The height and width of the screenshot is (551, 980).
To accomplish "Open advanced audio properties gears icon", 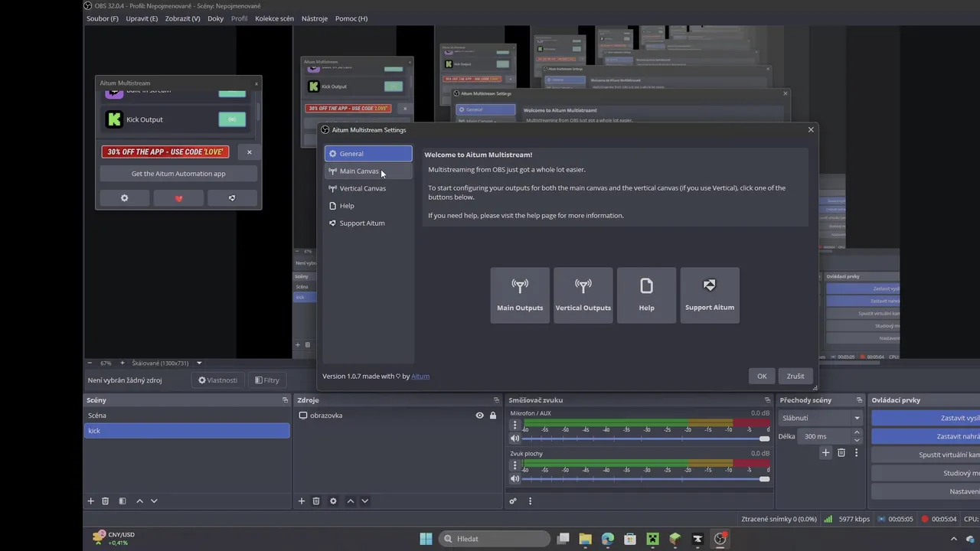I will (x=513, y=501).
